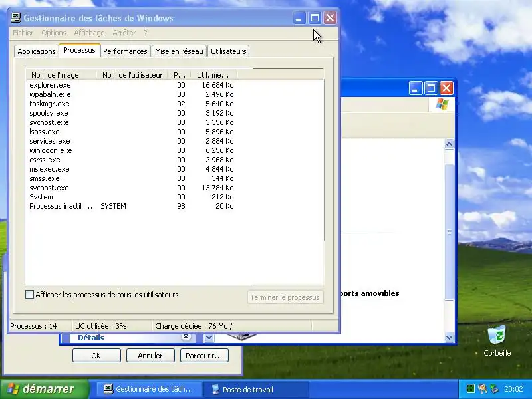532x399 pixels.
Task: Click the OK button
Action: pyautogui.click(x=96, y=356)
